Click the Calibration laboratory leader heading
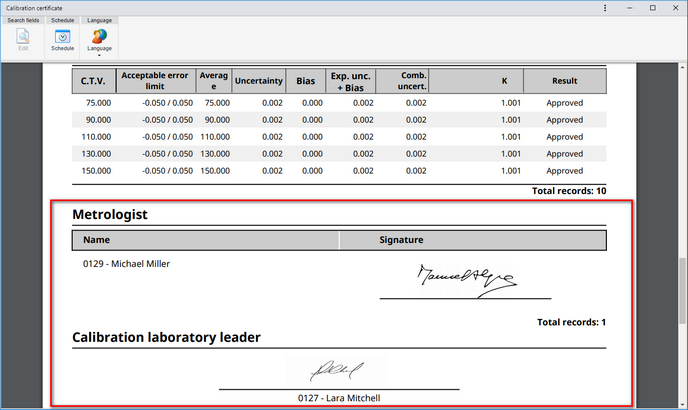Screen dimensions: 688x410 (x=166, y=338)
